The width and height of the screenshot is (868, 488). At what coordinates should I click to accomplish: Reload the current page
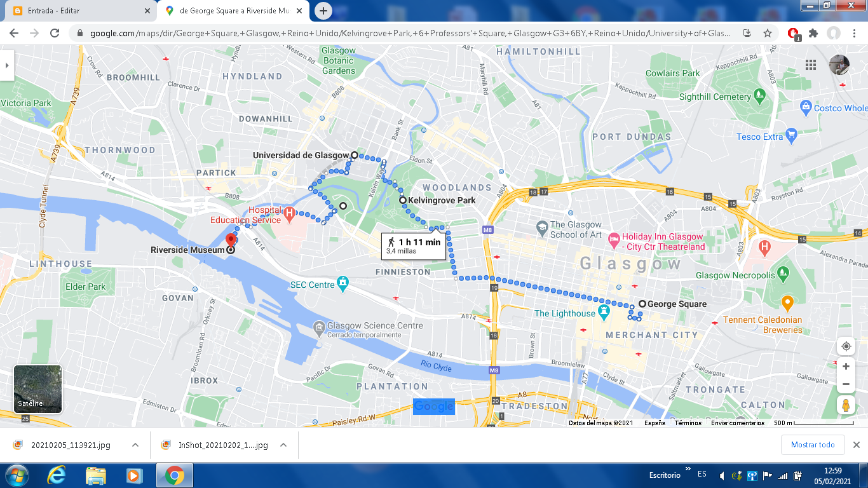(55, 33)
